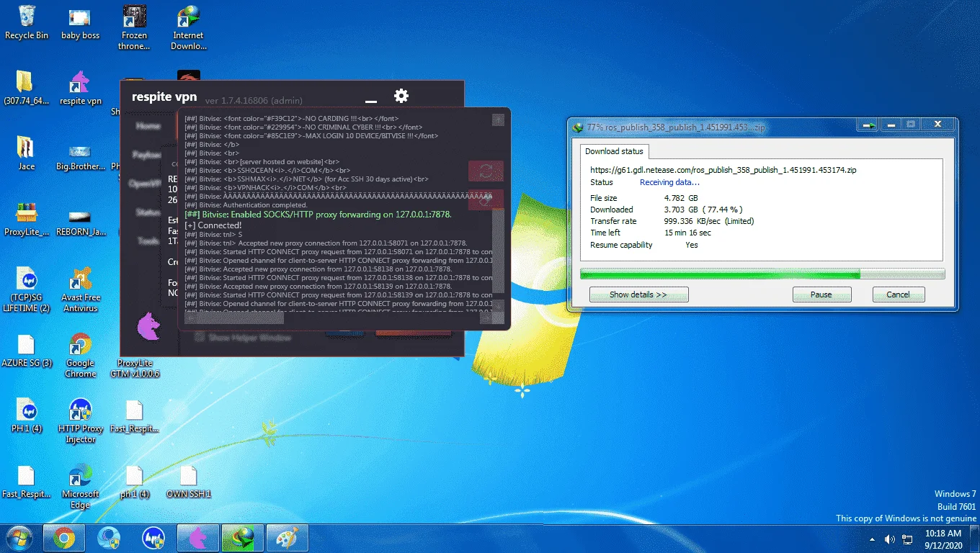
Task: Select Internet Download Manager desktop shortcut
Action: (x=189, y=27)
